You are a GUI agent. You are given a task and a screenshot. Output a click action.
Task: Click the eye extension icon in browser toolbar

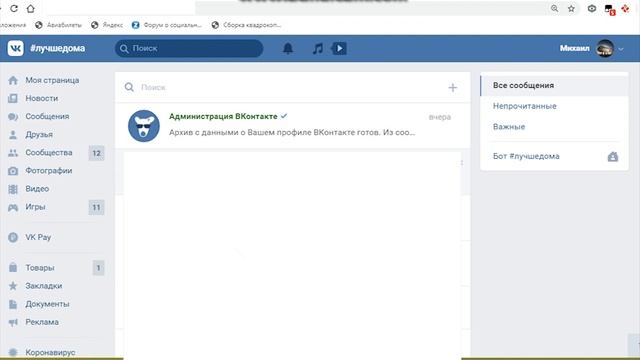point(592,8)
